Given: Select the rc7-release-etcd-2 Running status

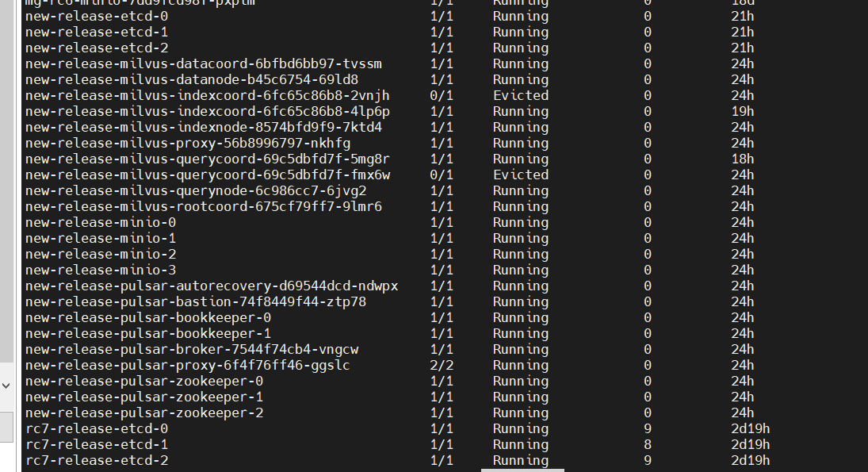Looking at the screenshot, I should (520, 460).
